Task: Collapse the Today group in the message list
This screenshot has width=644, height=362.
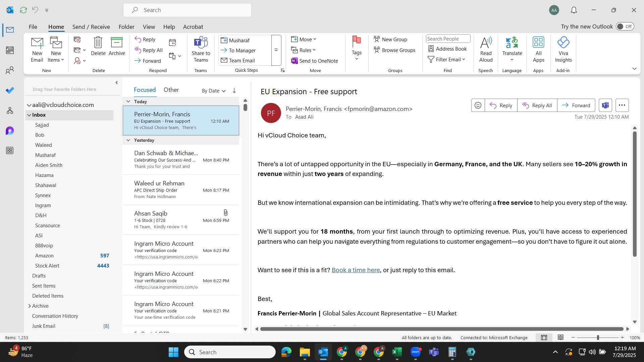Action: point(128,101)
